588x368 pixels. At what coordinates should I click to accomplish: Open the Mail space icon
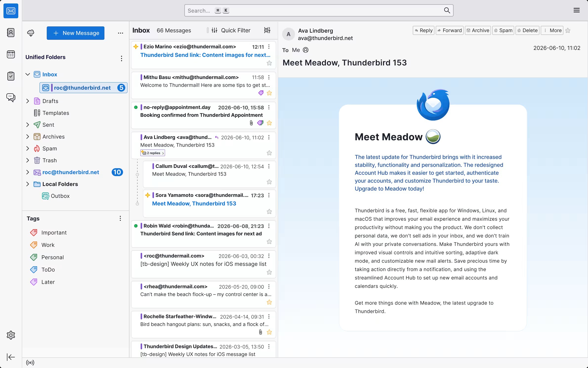11,11
